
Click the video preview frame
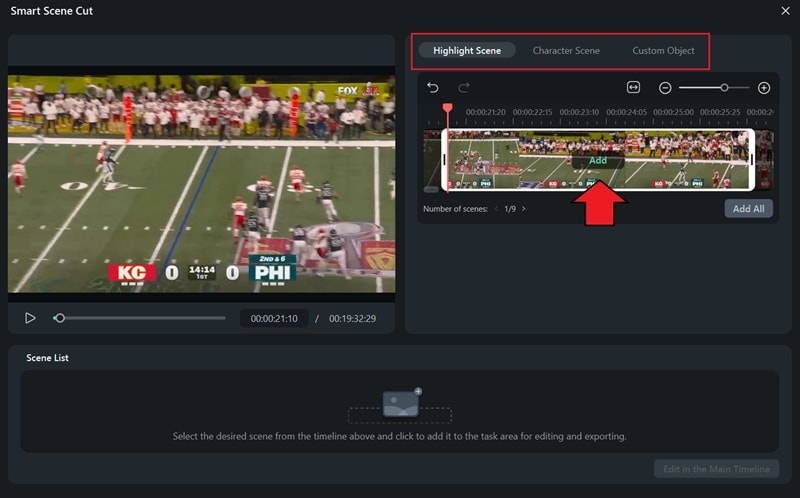pyautogui.click(x=202, y=184)
